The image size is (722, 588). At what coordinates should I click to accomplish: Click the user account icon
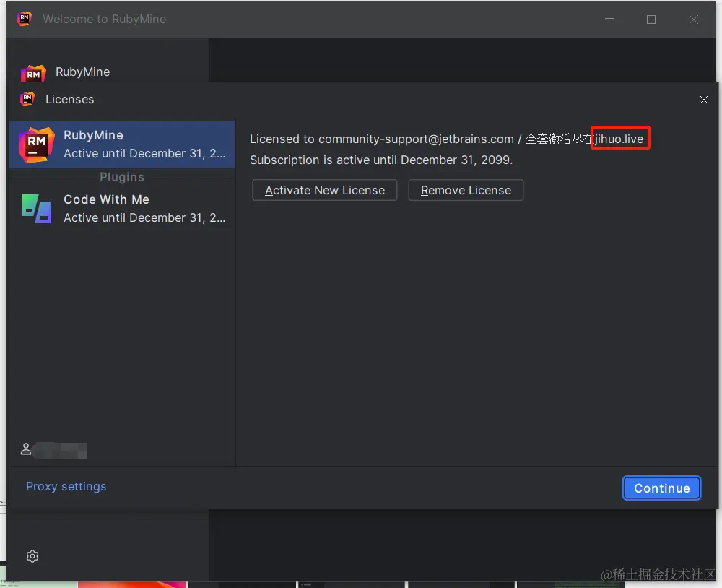(26, 449)
